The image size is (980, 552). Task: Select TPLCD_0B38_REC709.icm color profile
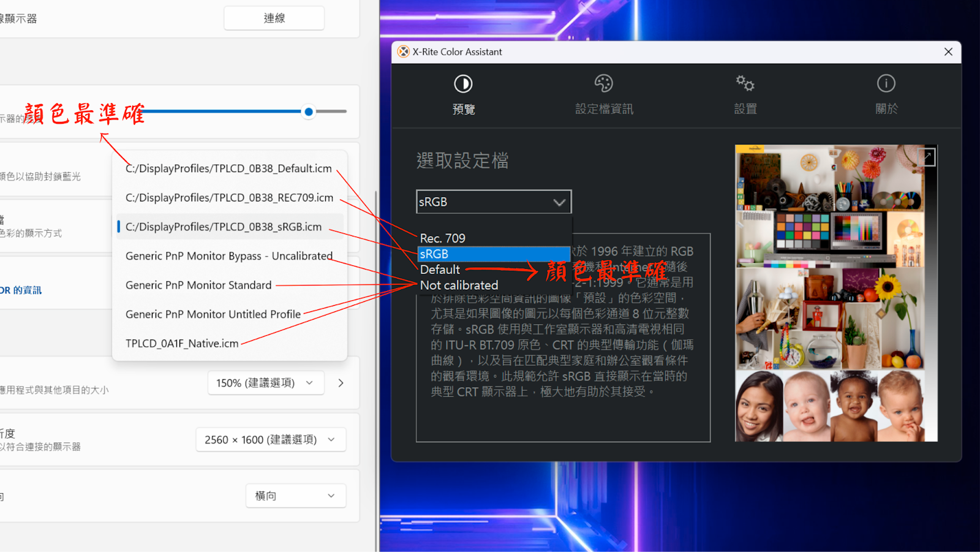pos(229,198)
